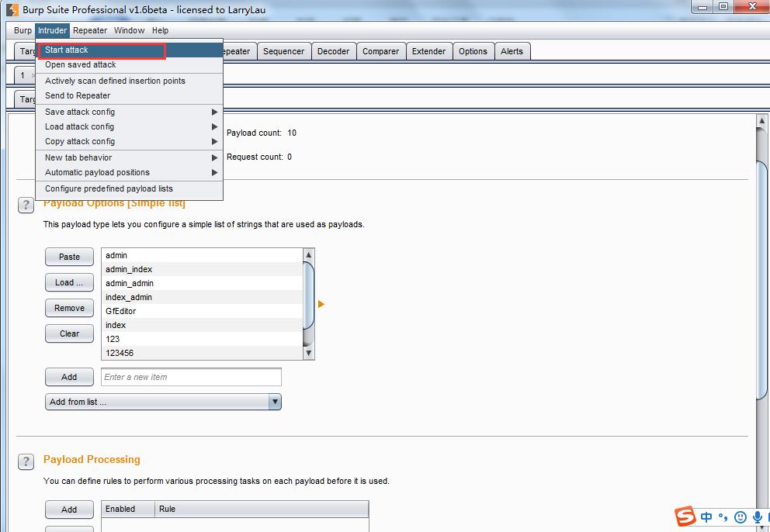The image size is (770, 532).
Task: Click the IME punctuation mode icon
Action: point(723,517)
